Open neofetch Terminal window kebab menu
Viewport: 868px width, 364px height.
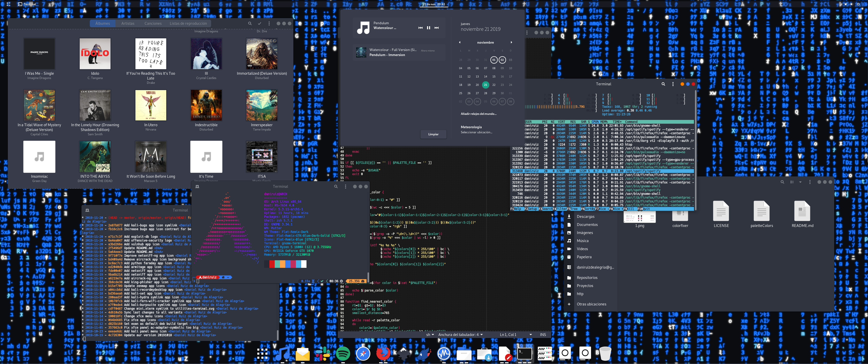(345, 186)
